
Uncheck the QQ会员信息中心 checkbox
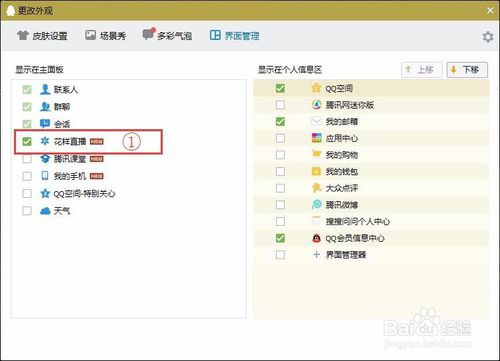(x=280, y=238)
